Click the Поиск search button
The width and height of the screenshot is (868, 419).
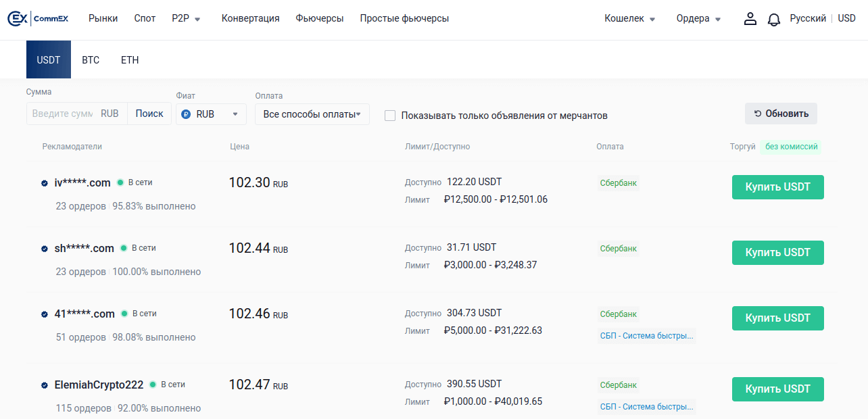(x=149, y=114)
